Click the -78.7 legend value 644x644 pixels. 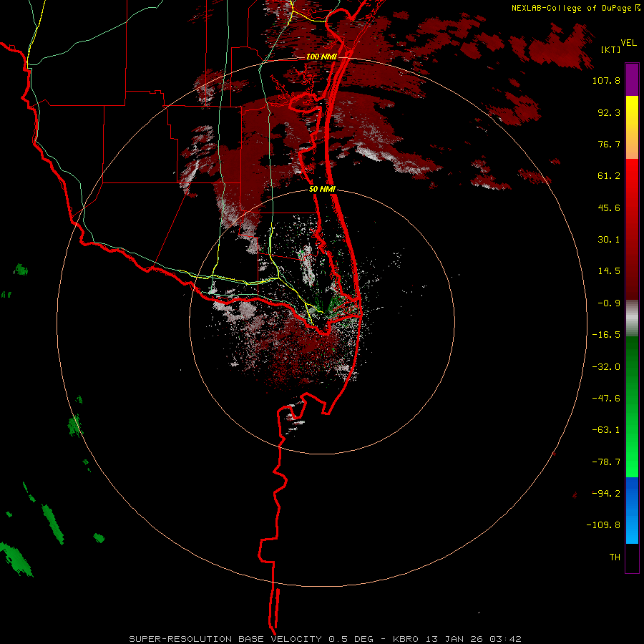[606, 462]
